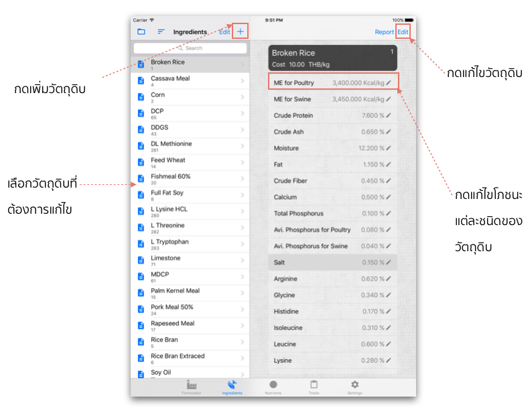Edit Calcium value pencil
This screenshot has width=532, height=410.
(x=389, y=197)
